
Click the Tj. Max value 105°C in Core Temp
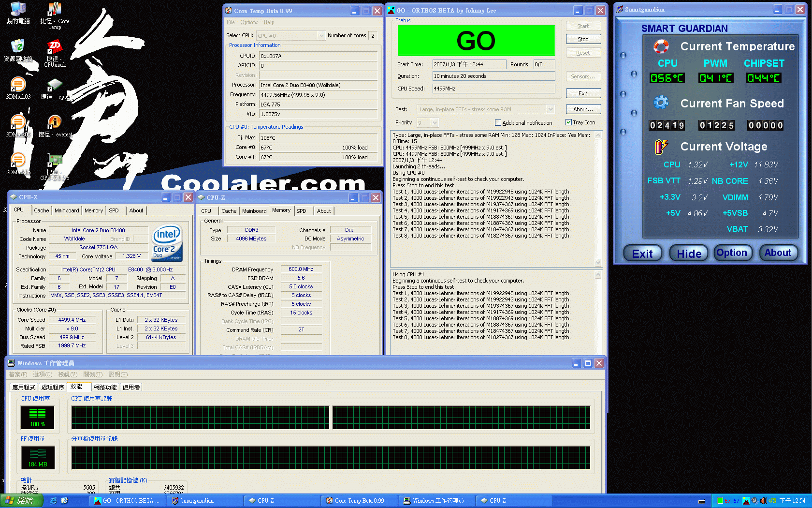pos(318,138)
